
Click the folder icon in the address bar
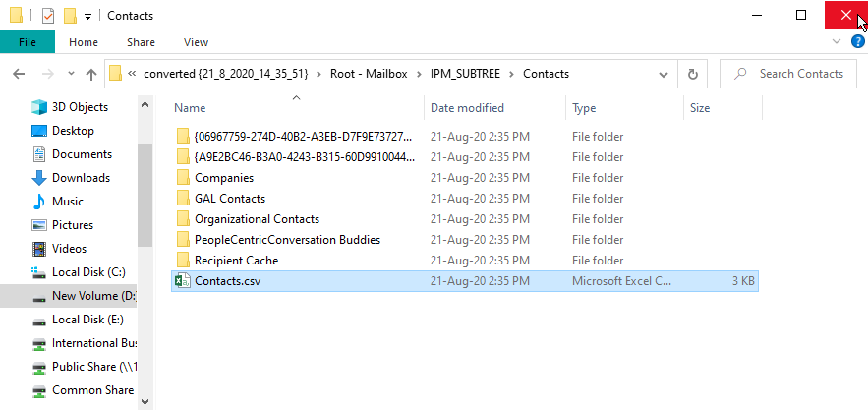pos(115,74)
